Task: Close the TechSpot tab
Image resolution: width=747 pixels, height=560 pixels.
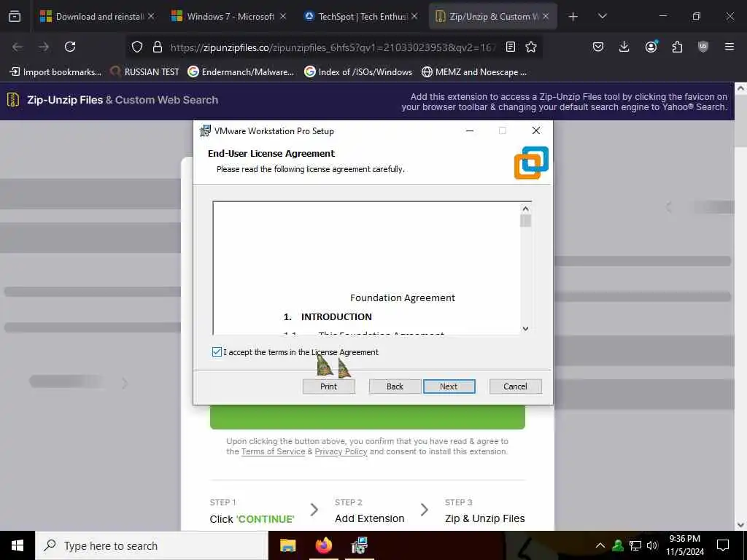Action: tap(414, 16)
